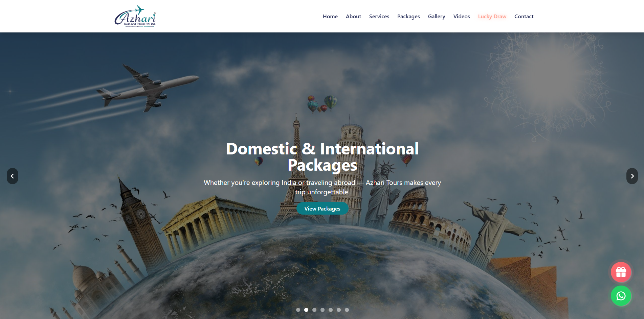
Task: Go back using the left carousel arrow
Action: point(12,176)
